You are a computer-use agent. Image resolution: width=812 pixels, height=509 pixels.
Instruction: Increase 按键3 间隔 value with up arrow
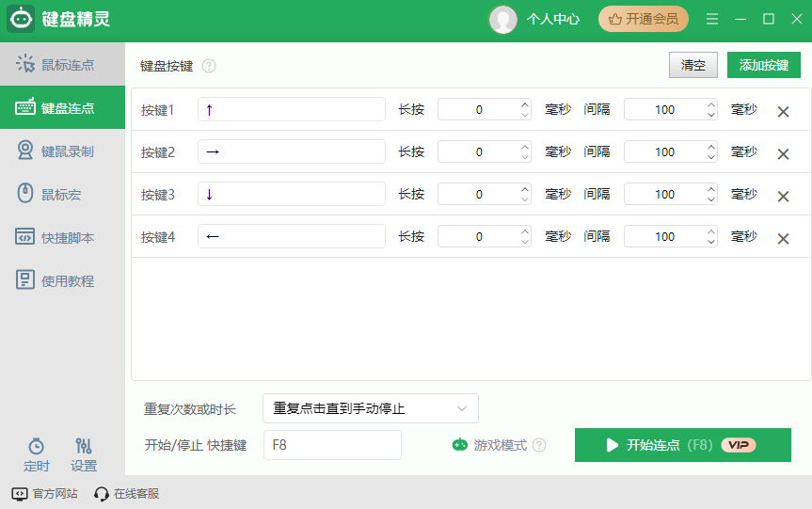(711, 189)
